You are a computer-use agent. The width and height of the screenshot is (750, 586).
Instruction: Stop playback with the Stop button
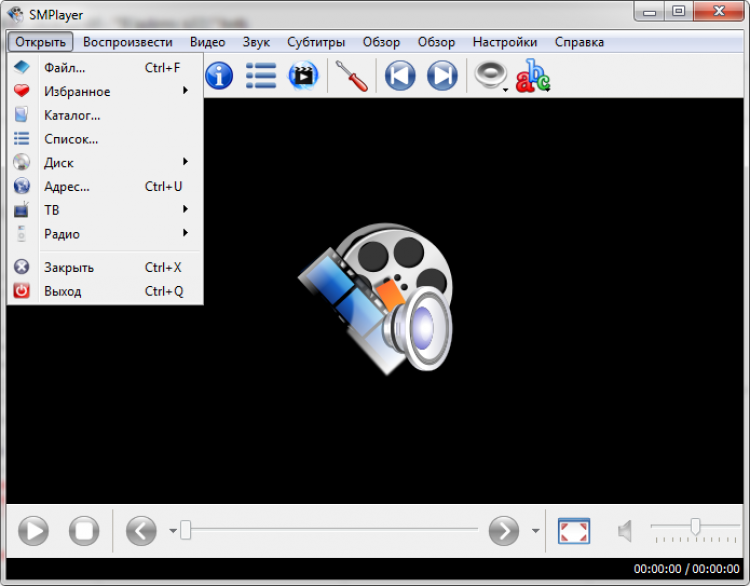84,531
